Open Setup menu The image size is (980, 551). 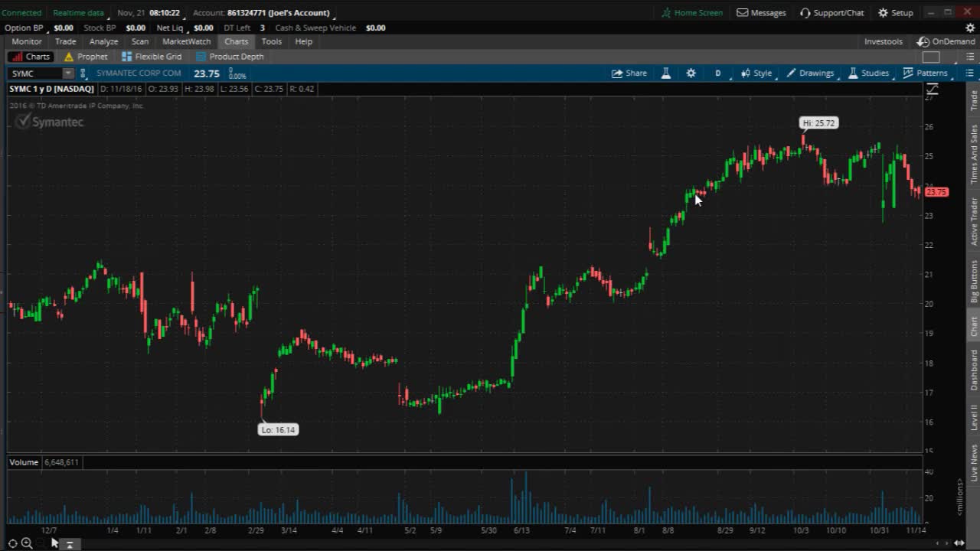[895, 13]
